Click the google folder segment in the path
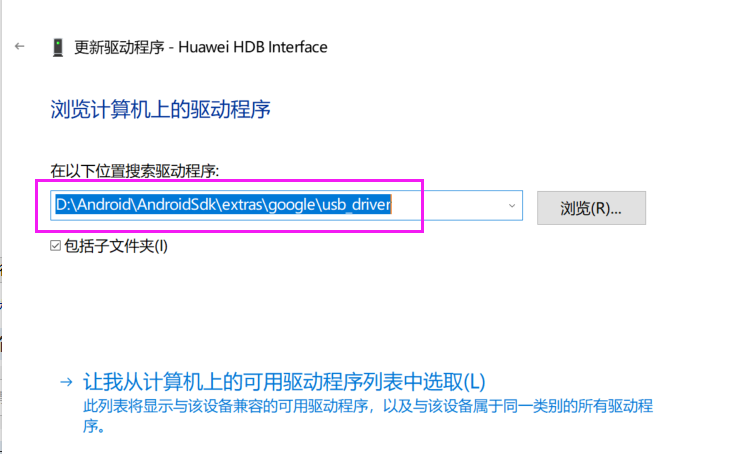The image size is (739, 454). (x=292, y=206)
